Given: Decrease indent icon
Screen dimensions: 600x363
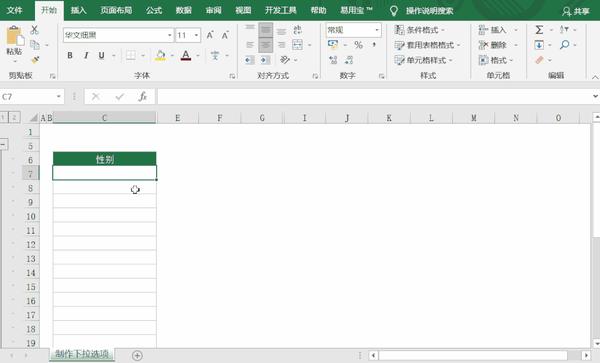Looking at the screenshot, I should [x=249, y=60].
